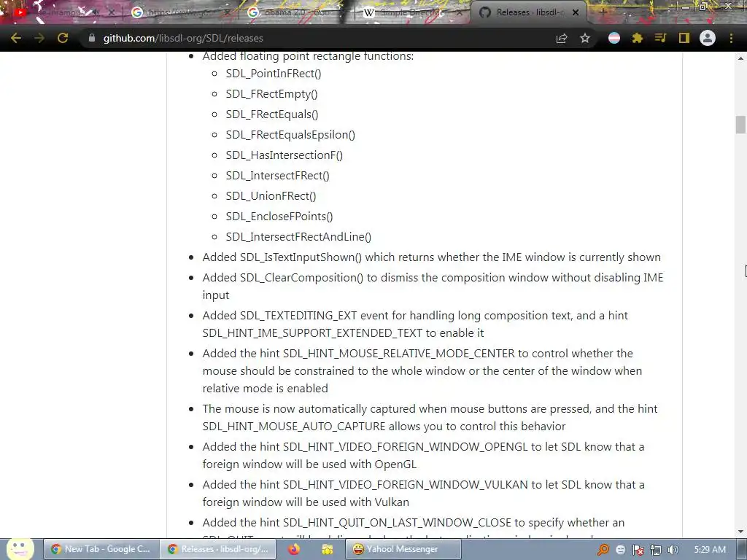Open the media control playlist icon
The height and width of the screenshot is (560, 747).
pos(660,38)
